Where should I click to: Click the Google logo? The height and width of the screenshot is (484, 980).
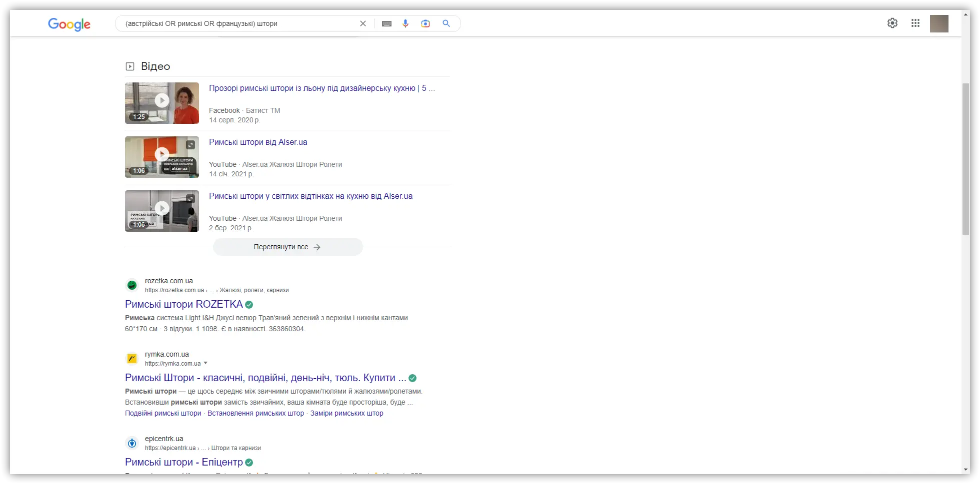tap(69, 24)
